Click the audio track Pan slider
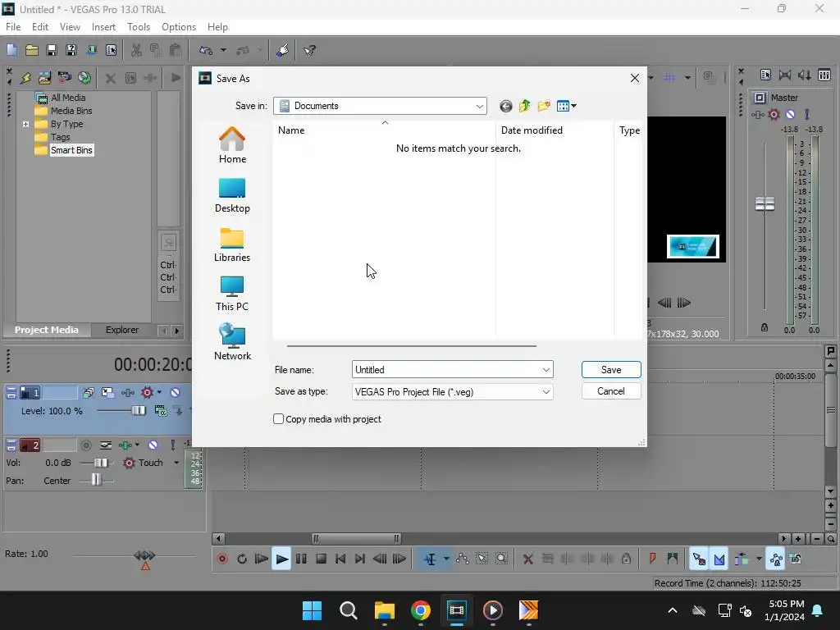The image size is (840, 630). point(97,480)
